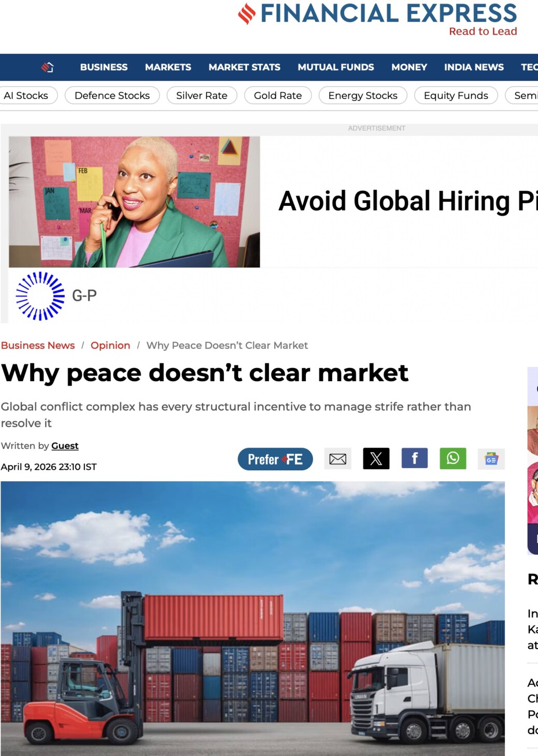538x756 pixels.
Task: Select the Gold Rate chip
Action: (x=277, y=95)
